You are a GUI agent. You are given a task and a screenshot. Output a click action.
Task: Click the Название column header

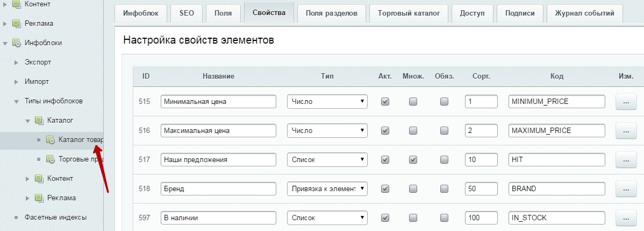218,76
